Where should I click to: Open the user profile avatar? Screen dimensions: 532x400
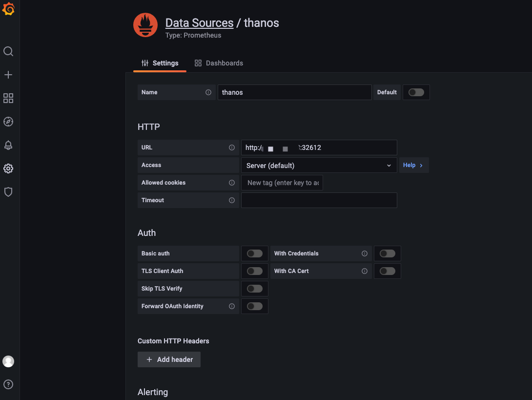coord(8,361)
